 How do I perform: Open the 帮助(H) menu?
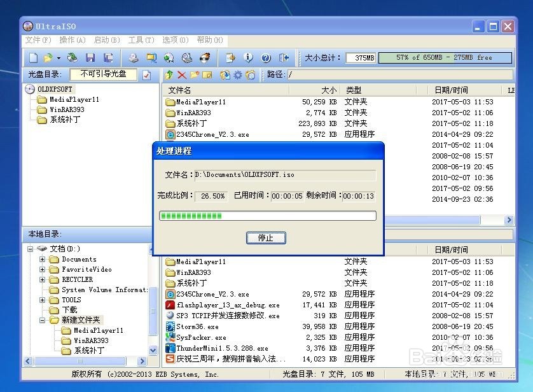[210, 40]
